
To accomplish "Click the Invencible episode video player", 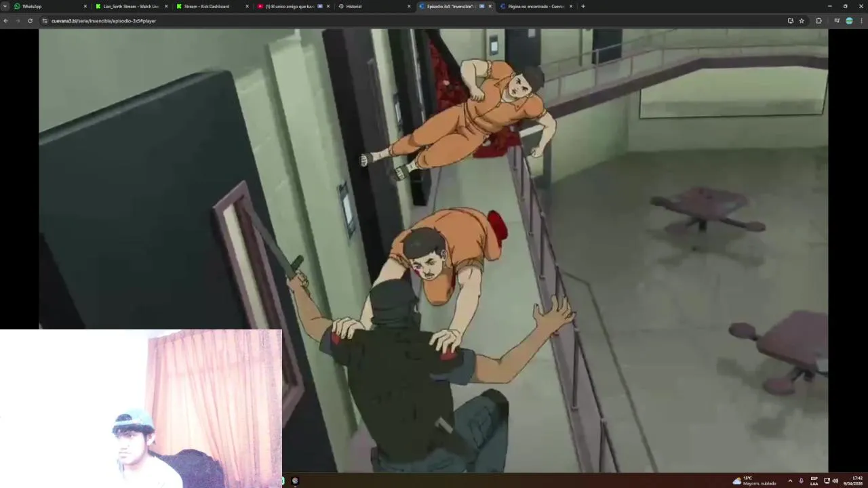I will coord(433,250).
